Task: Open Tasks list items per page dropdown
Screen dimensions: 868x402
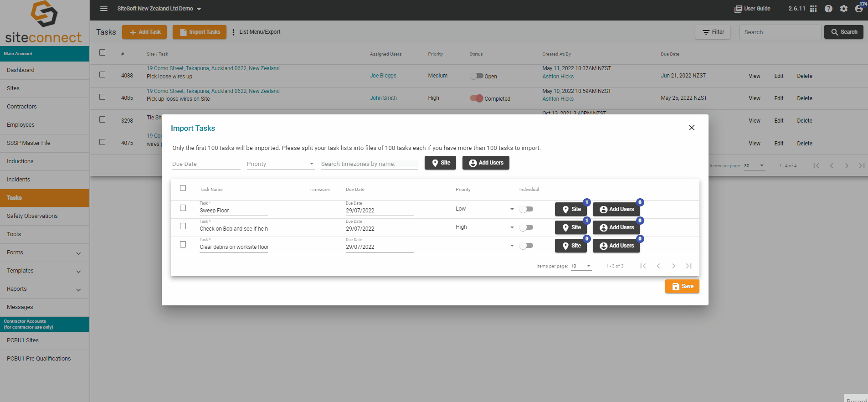Action: (x=754, y=166)
